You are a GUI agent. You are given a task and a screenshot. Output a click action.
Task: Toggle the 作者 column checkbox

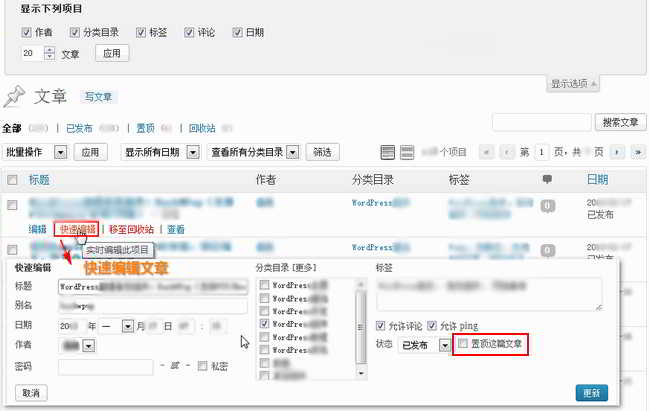(26, 32)
